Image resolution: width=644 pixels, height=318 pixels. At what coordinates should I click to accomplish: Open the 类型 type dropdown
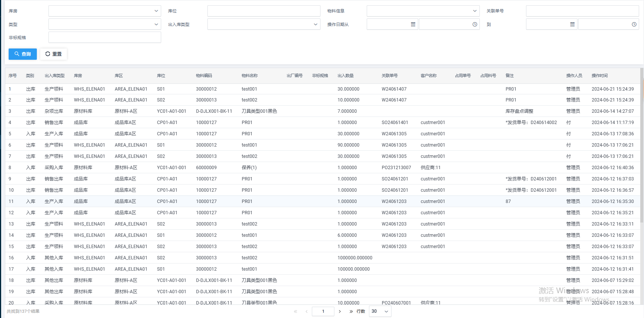point(104,24)
